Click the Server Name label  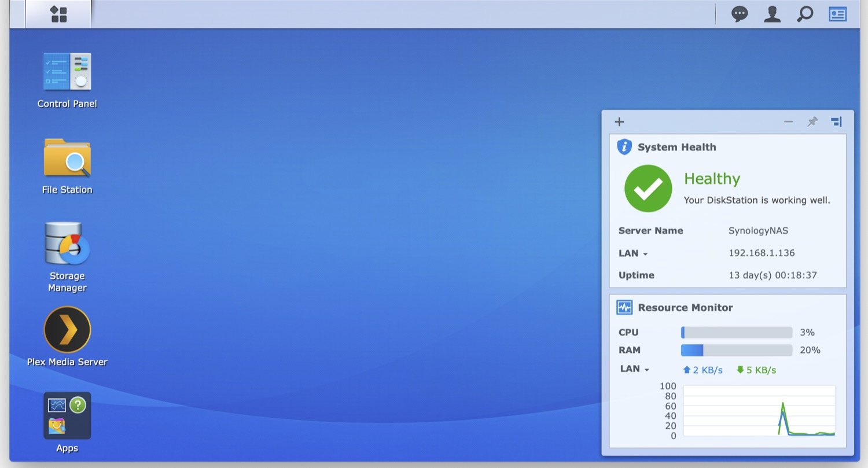650,231
